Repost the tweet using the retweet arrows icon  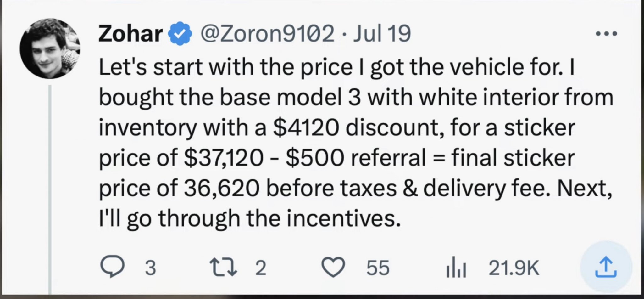click(x=223, y=267)
